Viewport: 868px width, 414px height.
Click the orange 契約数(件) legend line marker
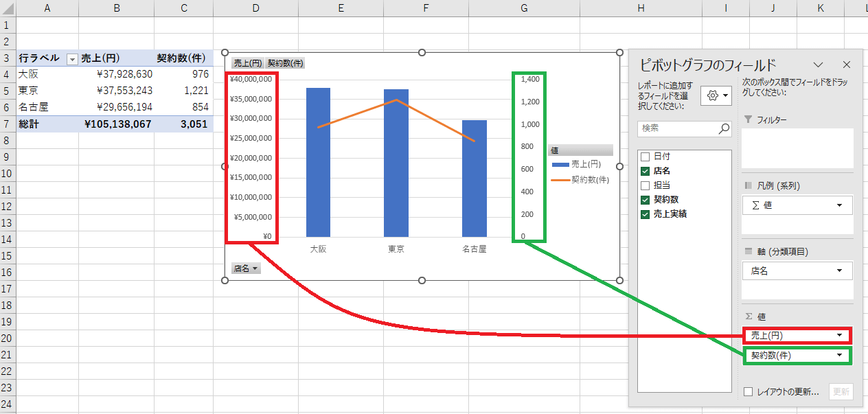pyautogui.click(x=560, y=180)
